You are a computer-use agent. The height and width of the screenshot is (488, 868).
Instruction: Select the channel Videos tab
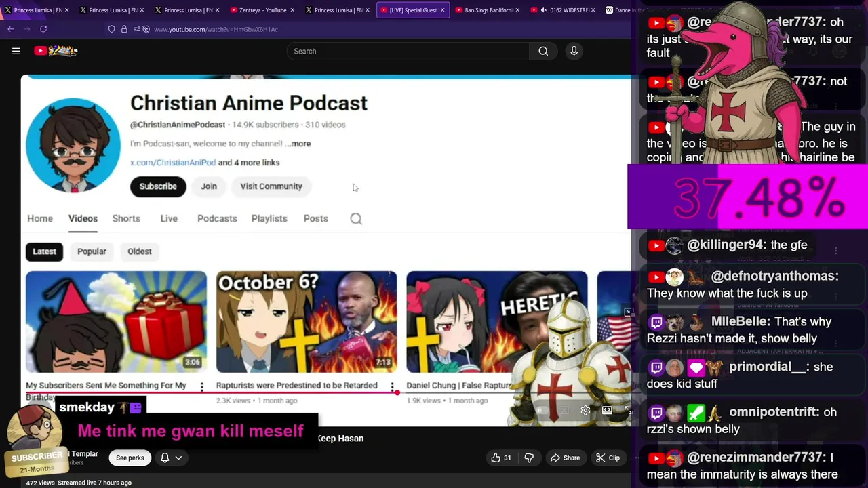click(x=83, y=218)
